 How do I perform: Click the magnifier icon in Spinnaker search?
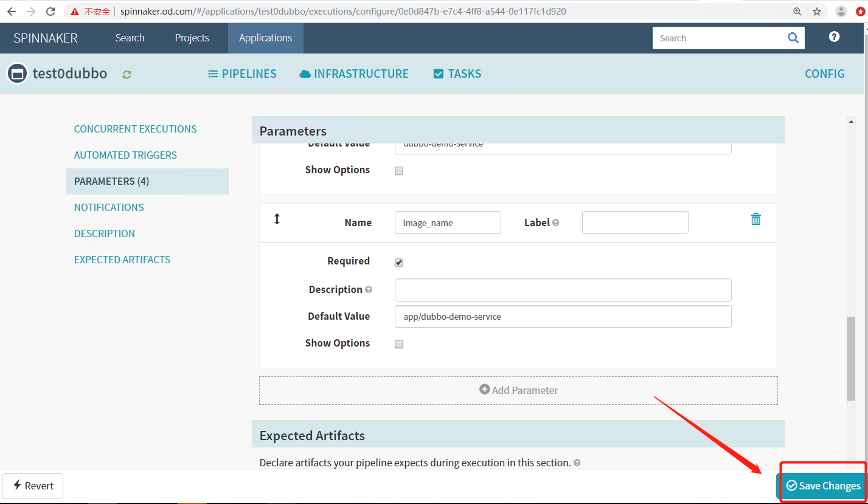click(x=793, y=38)
